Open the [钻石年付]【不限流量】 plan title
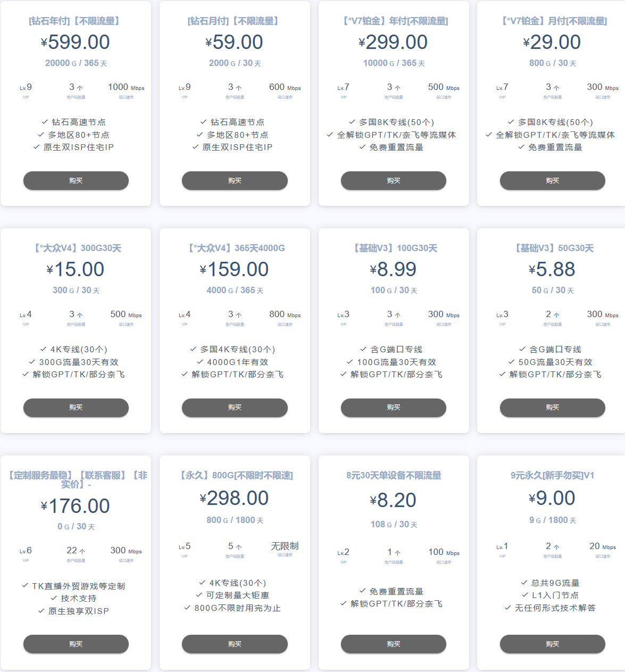 point(76,21)
